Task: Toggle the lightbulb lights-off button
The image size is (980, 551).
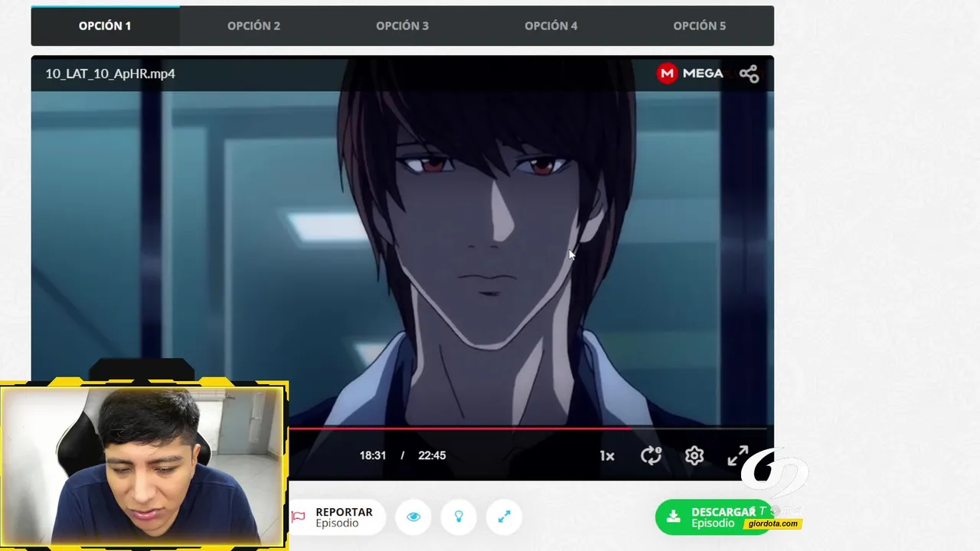Action: coord(459,517)
